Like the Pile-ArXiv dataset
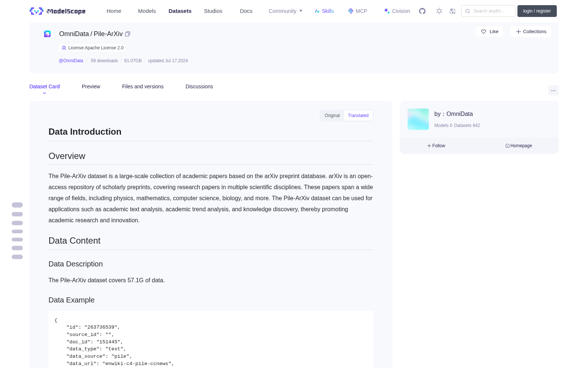 point(489,32)
